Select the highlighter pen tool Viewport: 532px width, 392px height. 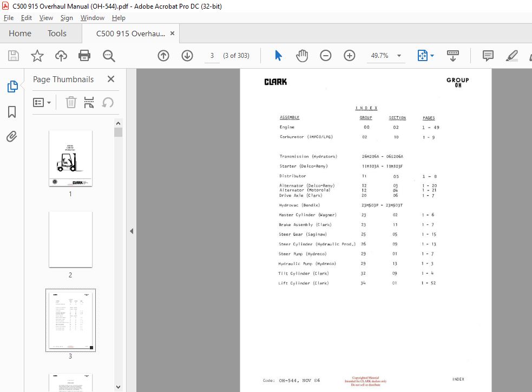tap(511, 56)
